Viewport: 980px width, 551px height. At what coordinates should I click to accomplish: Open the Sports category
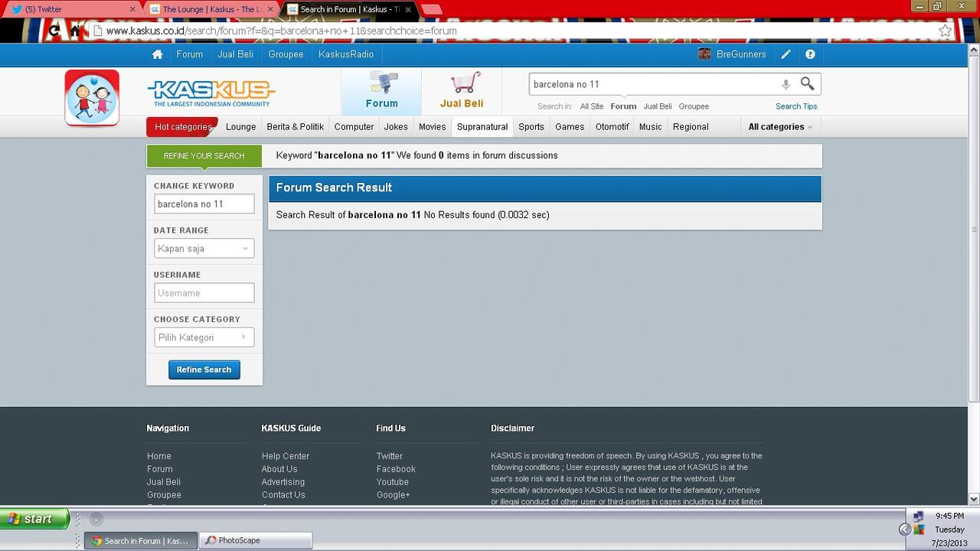tap(531, 127)
